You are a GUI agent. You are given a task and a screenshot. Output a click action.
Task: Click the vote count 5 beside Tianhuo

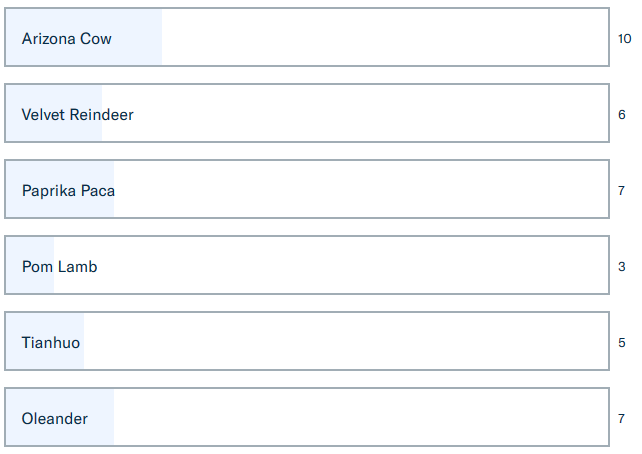622,343
